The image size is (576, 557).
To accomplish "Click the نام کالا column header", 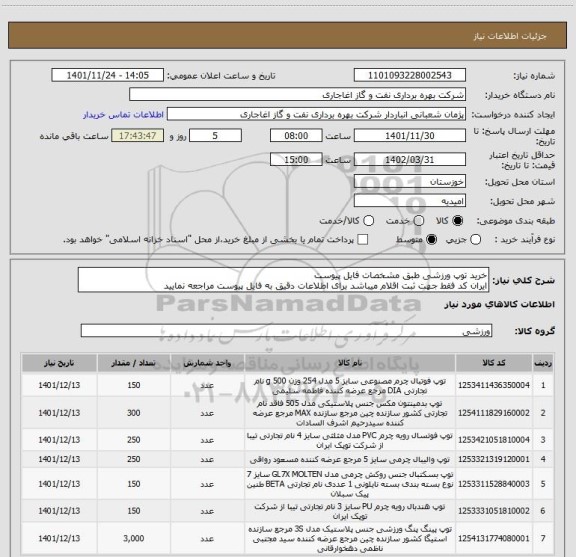I will [350, 363].
